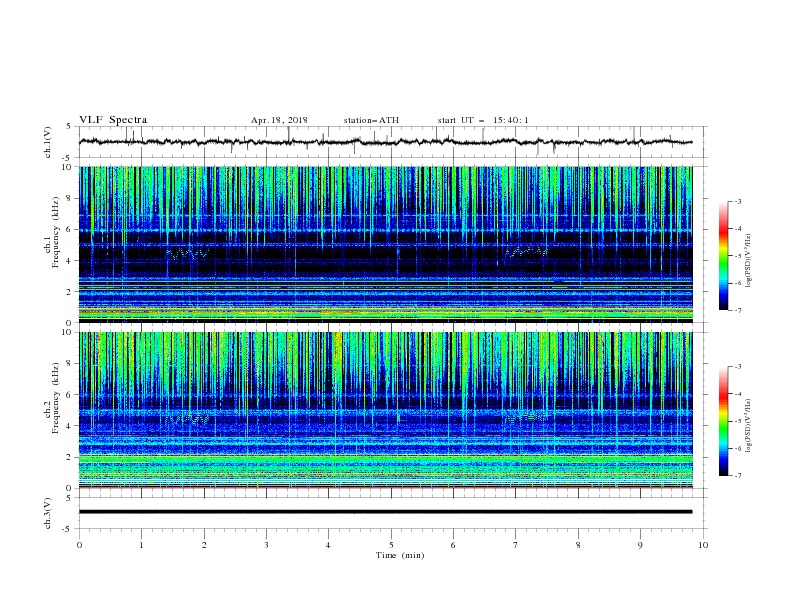Click the "5" tick on ch.1(V) axis

(69, 127)
